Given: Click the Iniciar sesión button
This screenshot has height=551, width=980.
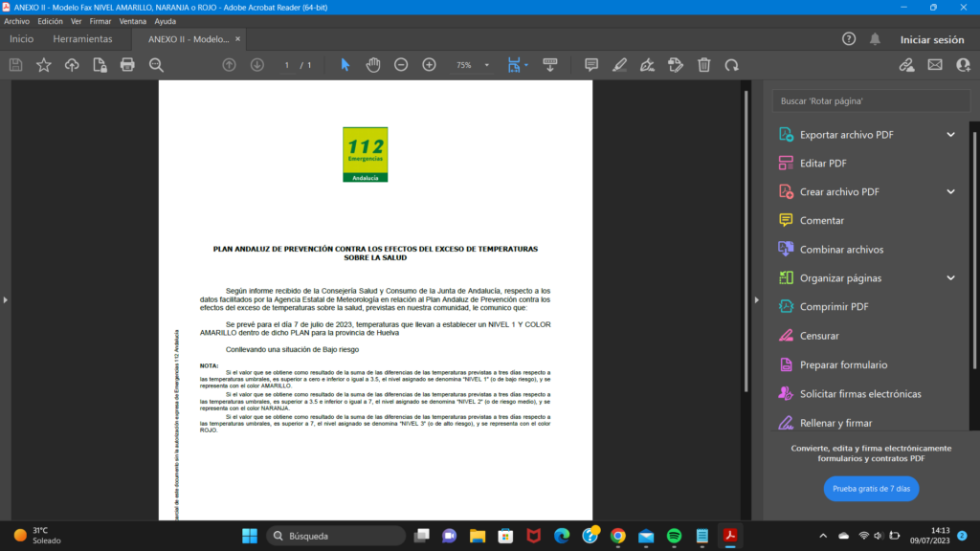Looking at the screenshot, I should (932, 39).
